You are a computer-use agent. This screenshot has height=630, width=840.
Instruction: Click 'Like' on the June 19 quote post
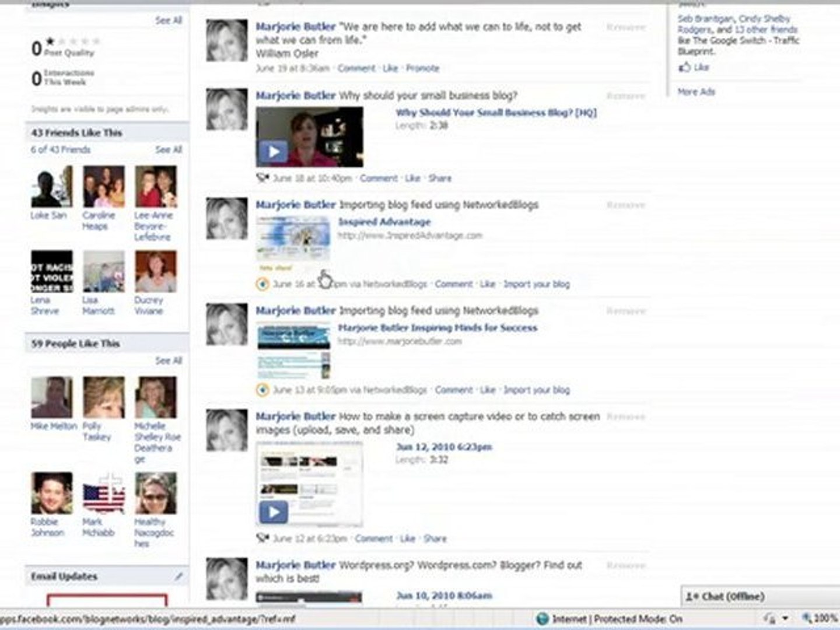pos(390,68)
